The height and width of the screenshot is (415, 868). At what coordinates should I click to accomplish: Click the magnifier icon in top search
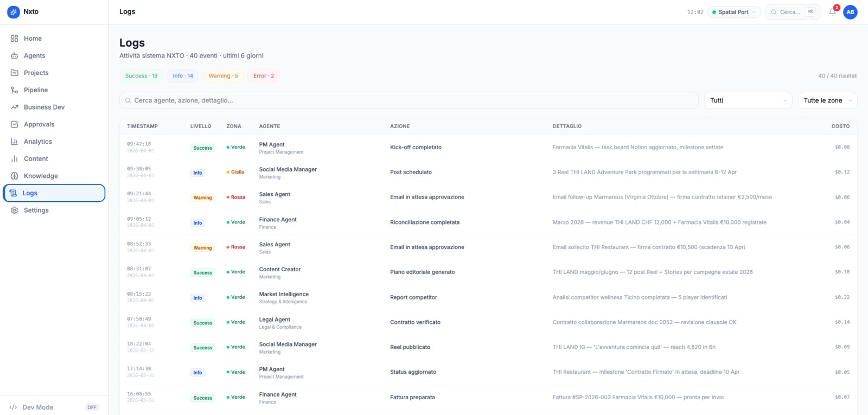(774, 12)
